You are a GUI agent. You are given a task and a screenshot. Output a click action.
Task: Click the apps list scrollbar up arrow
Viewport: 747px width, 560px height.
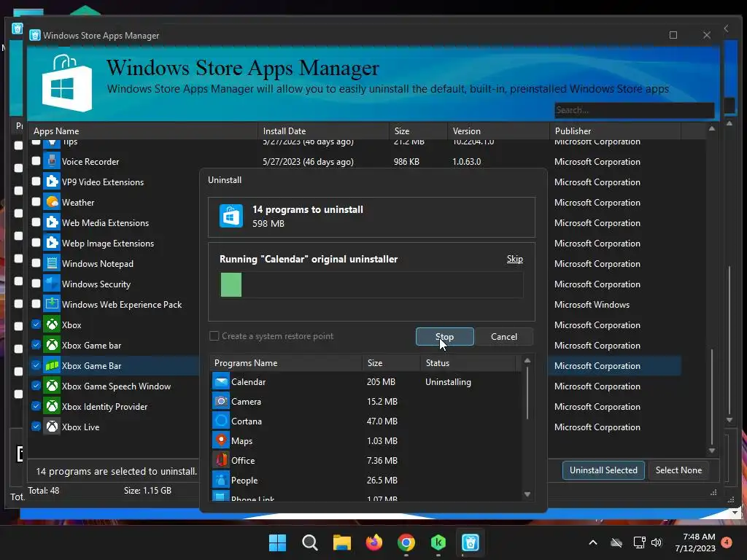point(712,128)
